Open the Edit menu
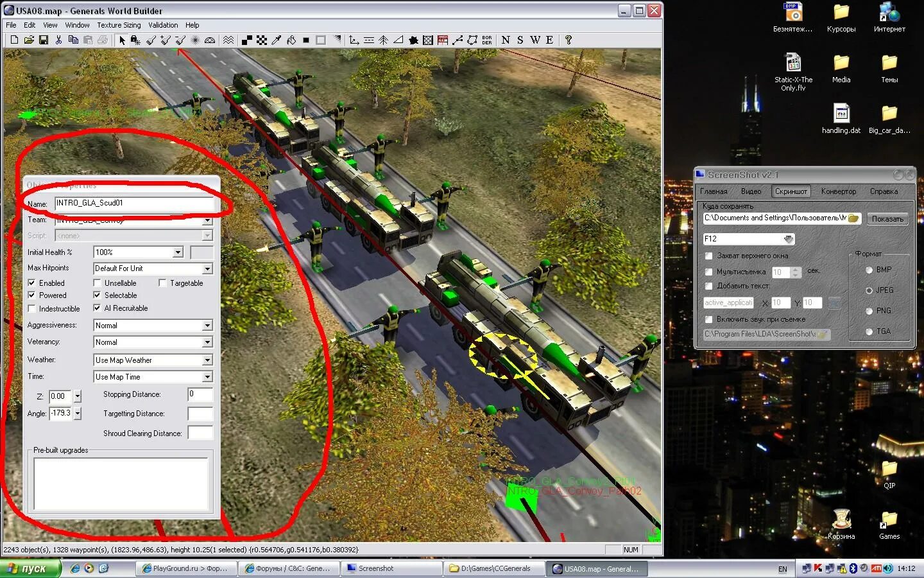 (x=30, y=25)
